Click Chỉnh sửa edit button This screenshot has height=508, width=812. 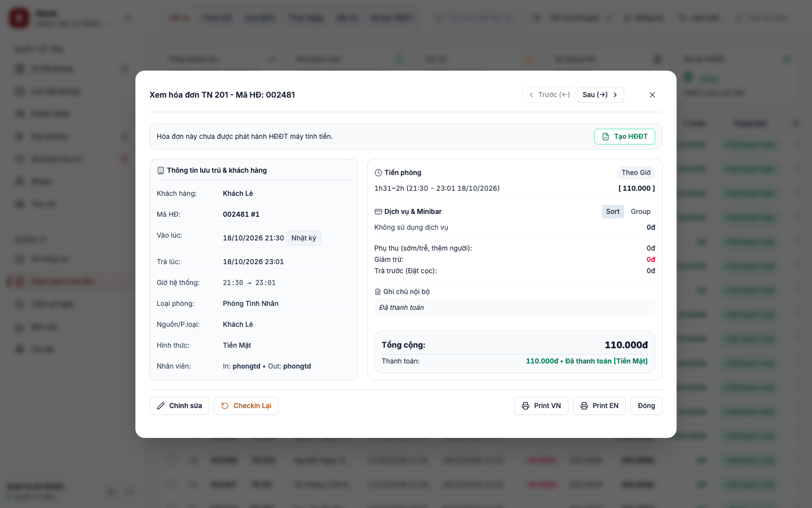[x=179, y=406]
